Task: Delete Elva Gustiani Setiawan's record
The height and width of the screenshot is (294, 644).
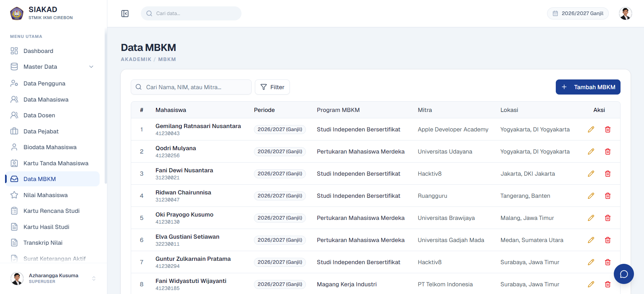Action: click(607, 240)
